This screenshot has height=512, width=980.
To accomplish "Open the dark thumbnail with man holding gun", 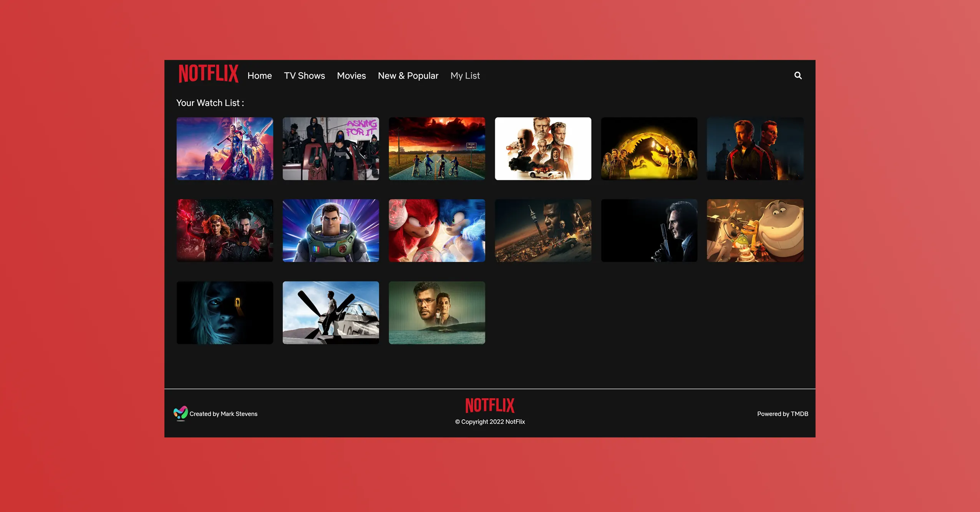I will (x=649, y=231).
